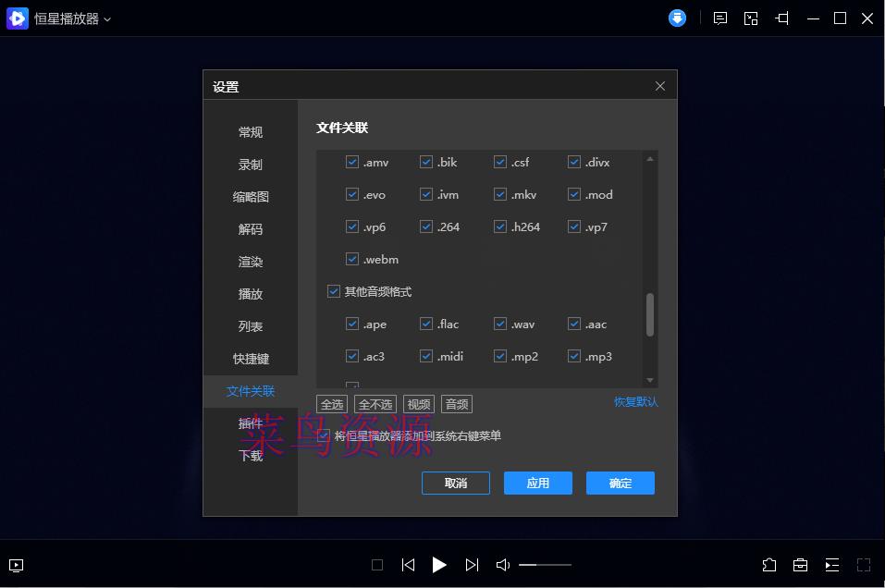This screenshot has width=885, height=588.
Task: Apply settings with the 应用 button
Action: [537, 483]
